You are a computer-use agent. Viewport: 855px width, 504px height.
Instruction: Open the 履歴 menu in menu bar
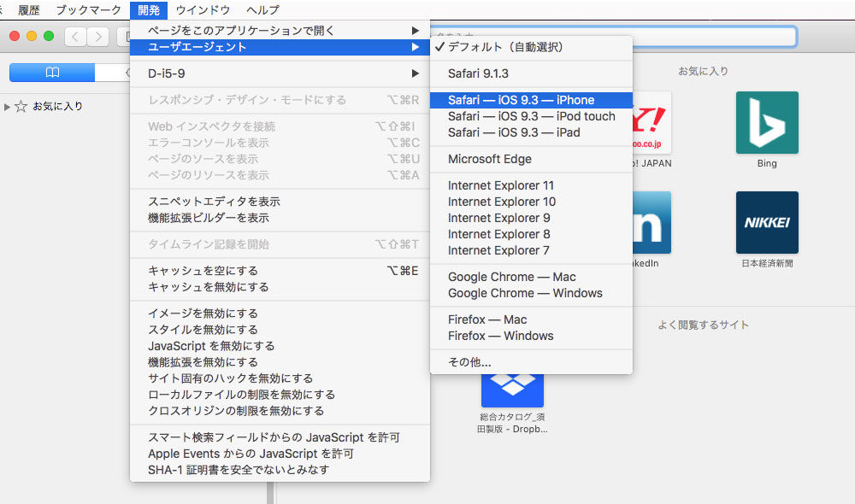tap(28, 9)
